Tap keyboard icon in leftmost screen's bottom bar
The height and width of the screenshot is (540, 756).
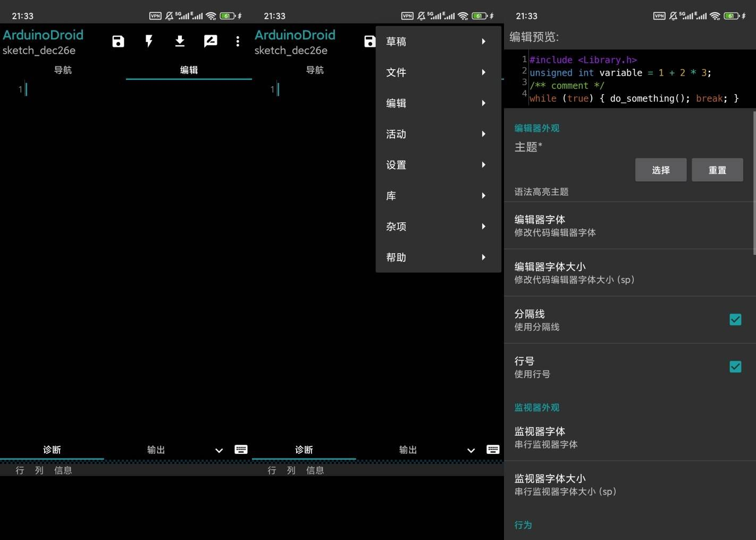click(241, 450)
